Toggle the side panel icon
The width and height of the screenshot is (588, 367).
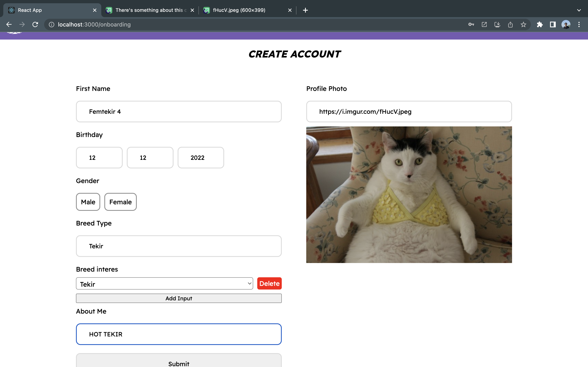point(553,24)
